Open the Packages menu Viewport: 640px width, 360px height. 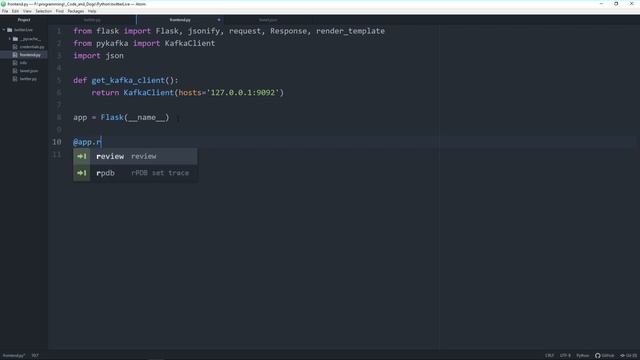[76, 11]
